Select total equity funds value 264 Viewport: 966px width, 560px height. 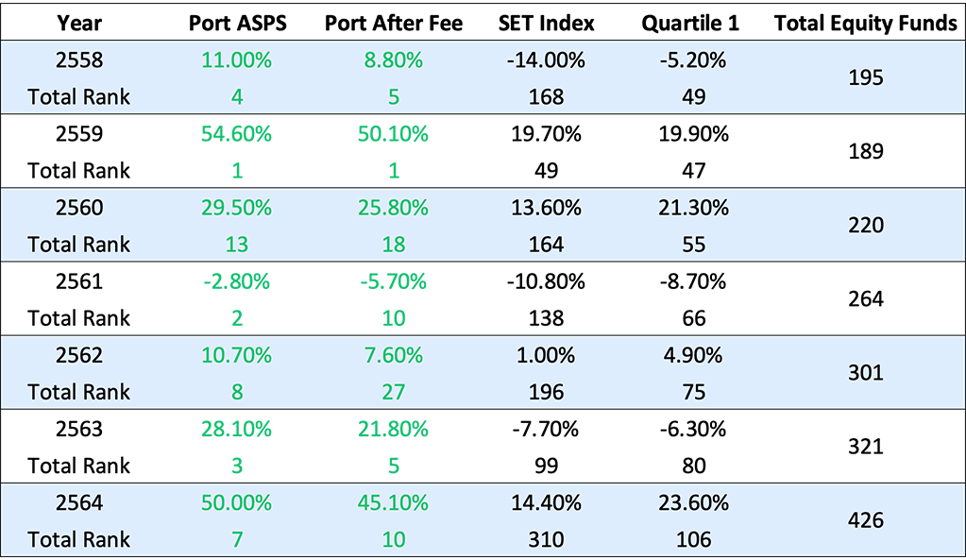[866, 299]
